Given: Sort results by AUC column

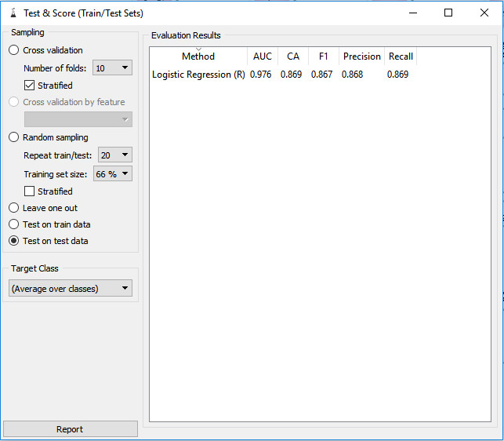Looking at the screenshot, I should tap(263, 56).
